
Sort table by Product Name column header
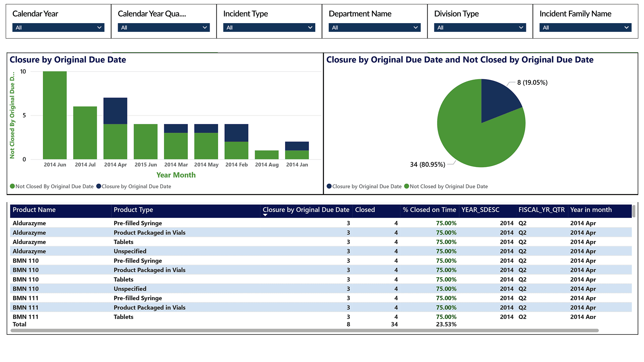click(x=34, y=210)
